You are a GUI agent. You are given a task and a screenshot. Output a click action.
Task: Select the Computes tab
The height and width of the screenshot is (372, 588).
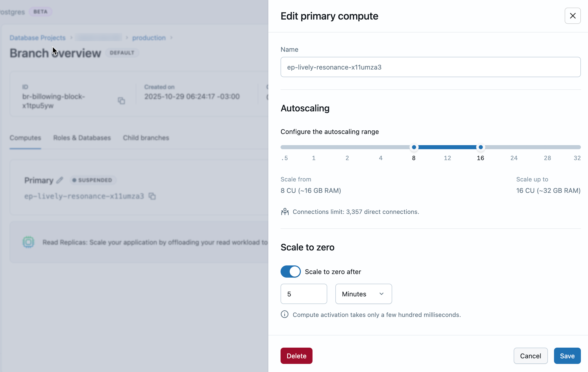[x=25, y=138]
